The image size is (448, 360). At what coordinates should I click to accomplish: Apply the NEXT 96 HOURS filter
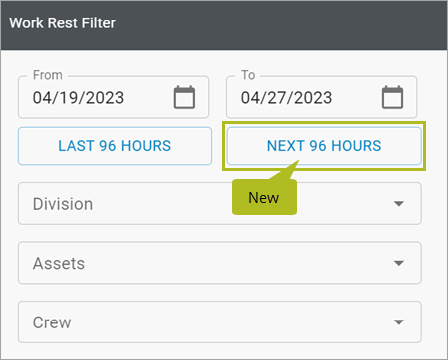324,146
